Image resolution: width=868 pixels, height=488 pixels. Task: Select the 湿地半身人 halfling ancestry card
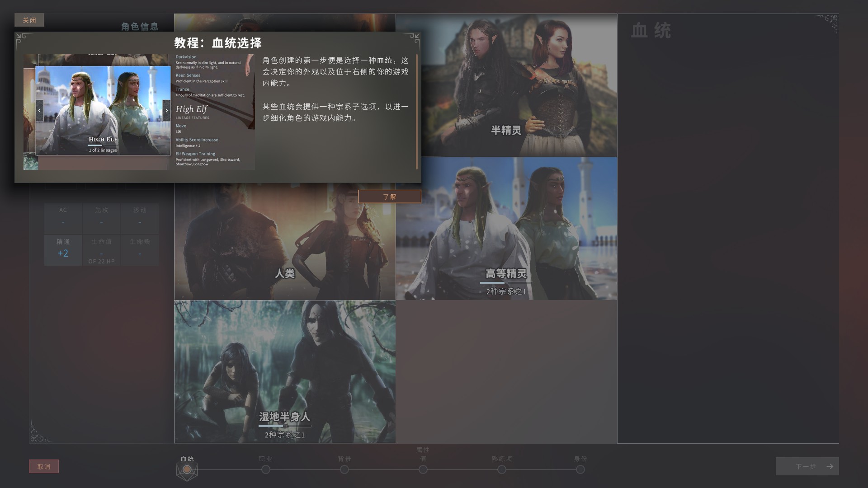285,371
